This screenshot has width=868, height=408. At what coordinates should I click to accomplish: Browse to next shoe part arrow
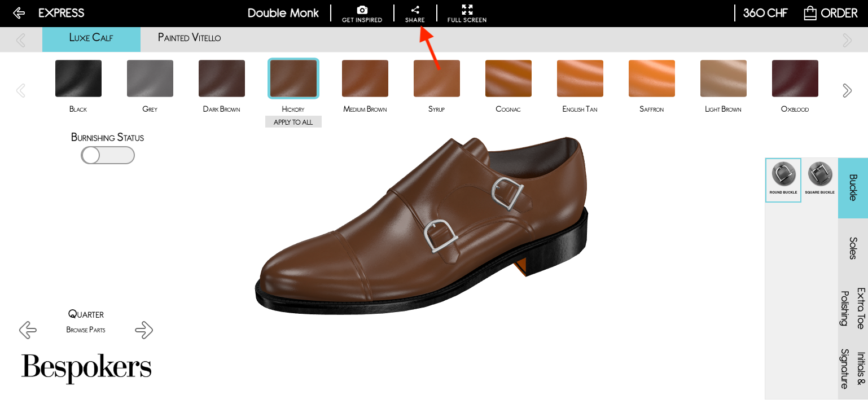click(x=144, y=330)
